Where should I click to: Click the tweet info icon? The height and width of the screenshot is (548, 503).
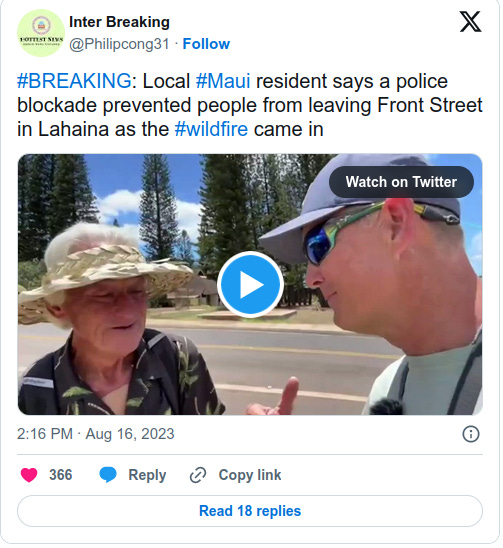(470, 434)
